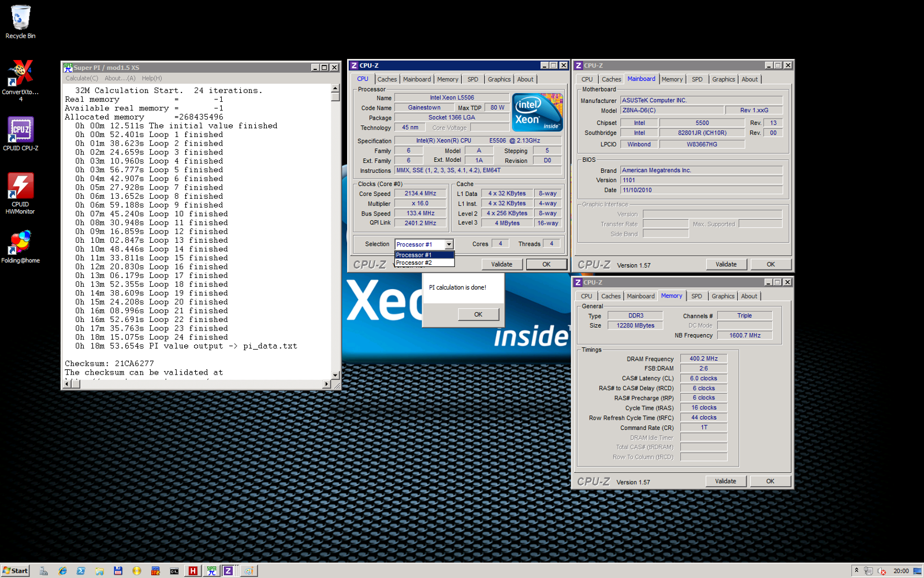Viewport: 924px width, 578px height.
Task: Click the Super PI title bar icon
Action: click(68, 67)
